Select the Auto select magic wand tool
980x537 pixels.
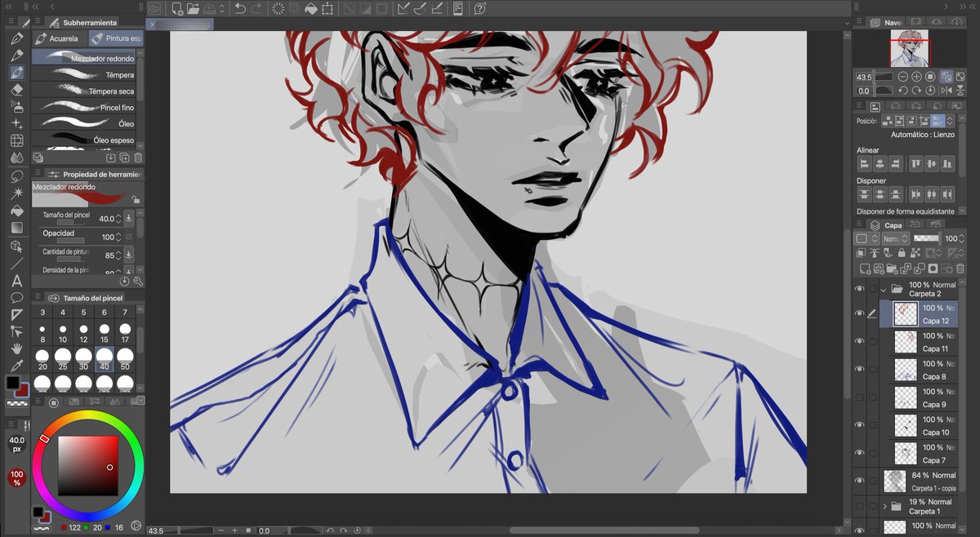[x=16, y=193]
